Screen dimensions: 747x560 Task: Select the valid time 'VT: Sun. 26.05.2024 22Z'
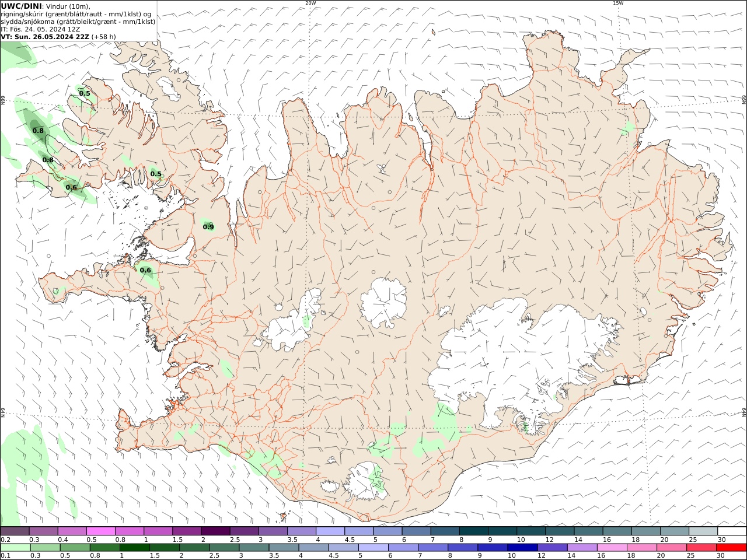[45, 37]
